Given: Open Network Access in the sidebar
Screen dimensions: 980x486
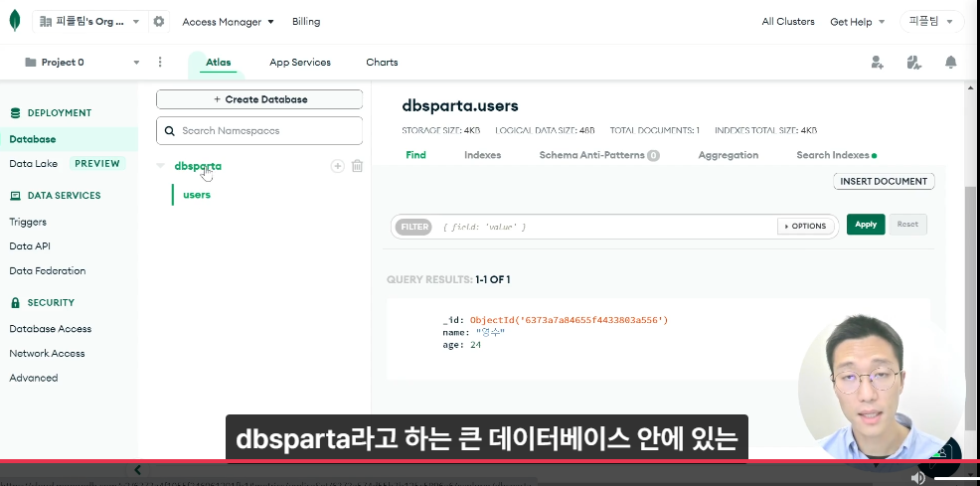Looking at the screenshot, I should coord(47,353).
